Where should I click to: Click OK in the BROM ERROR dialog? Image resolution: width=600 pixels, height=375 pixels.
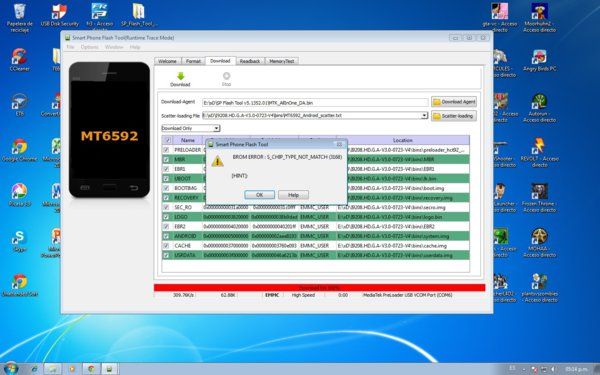coord(259,195)
